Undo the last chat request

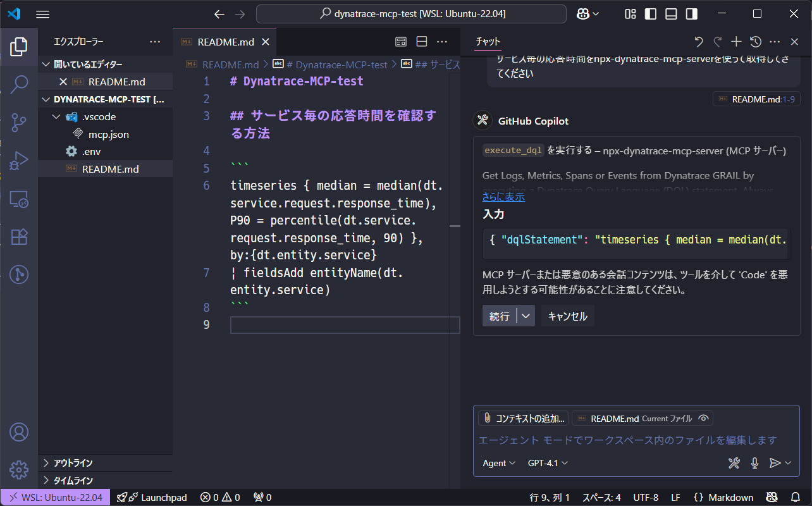699,42
